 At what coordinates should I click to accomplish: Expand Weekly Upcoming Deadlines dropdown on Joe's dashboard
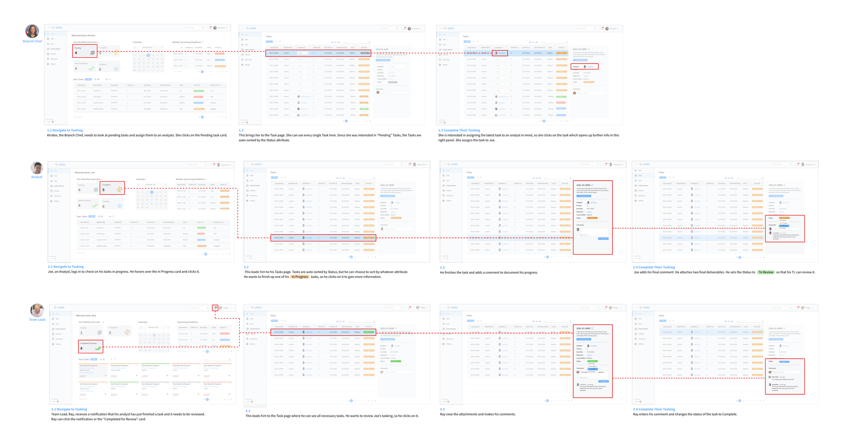(x=206, y=180)
